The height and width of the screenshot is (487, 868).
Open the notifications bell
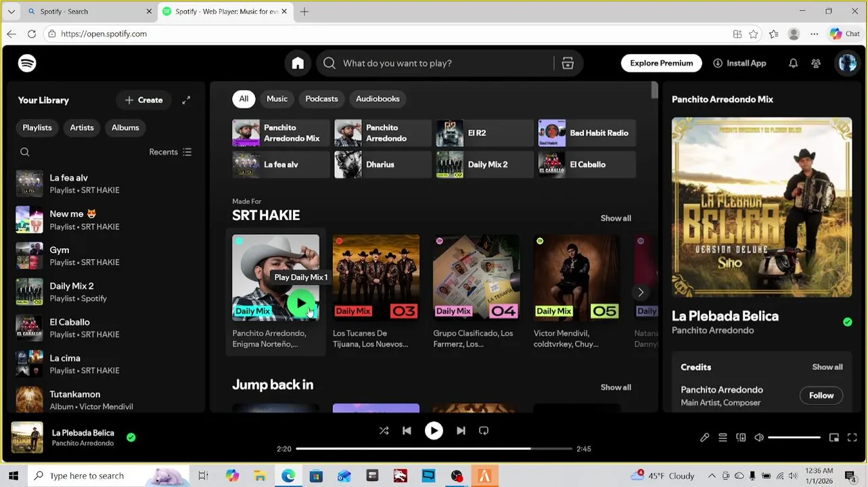tap(793, 63)
